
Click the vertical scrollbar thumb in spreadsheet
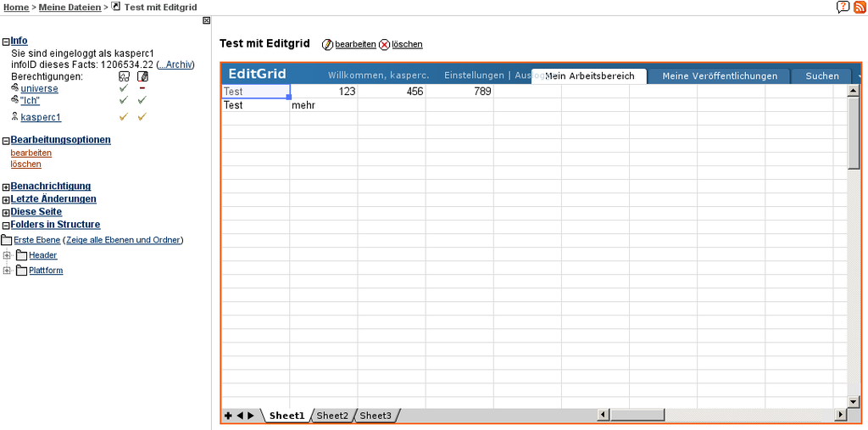pyautogui.click(x=853, y=132)
